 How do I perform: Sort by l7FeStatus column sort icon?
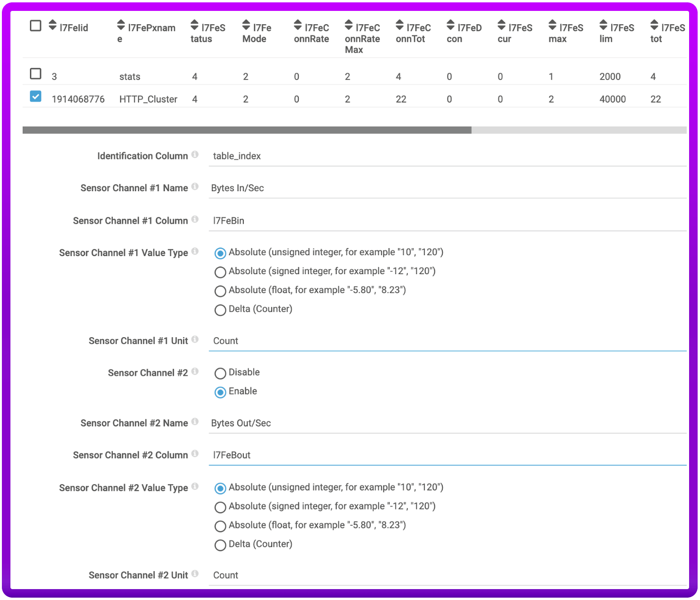click(194, 25)
